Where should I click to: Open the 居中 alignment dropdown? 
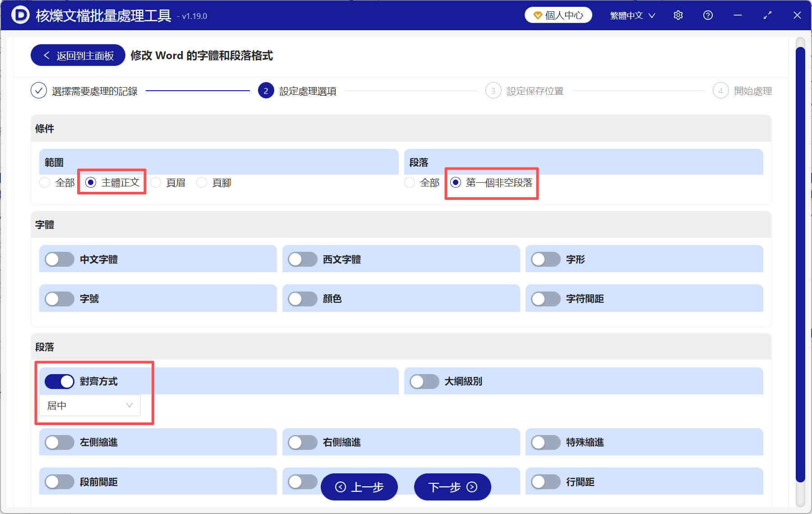pyautogui.click(x=89, y=405)
